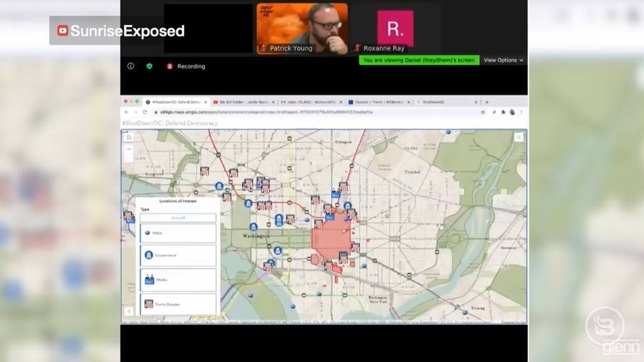Image resolution: width=644 pixels, height=362 pixels.
Task: Open the Zoom meeting info icon
Action: coord(130,66)
